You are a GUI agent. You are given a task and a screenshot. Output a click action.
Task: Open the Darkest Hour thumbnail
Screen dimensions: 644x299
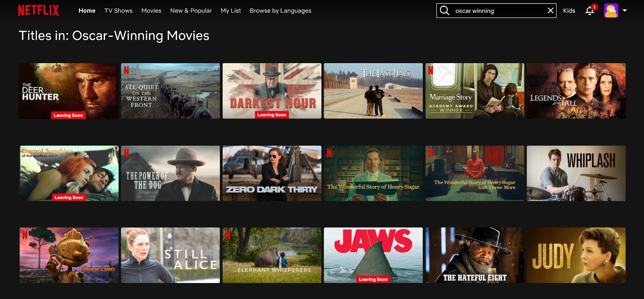click(272, 91)
